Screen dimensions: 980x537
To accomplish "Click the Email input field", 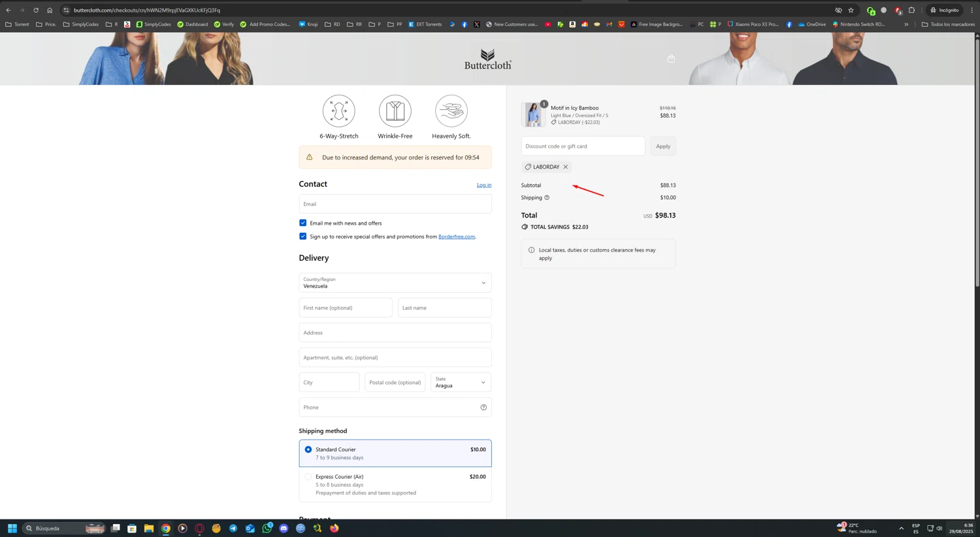I will [395, 204].
